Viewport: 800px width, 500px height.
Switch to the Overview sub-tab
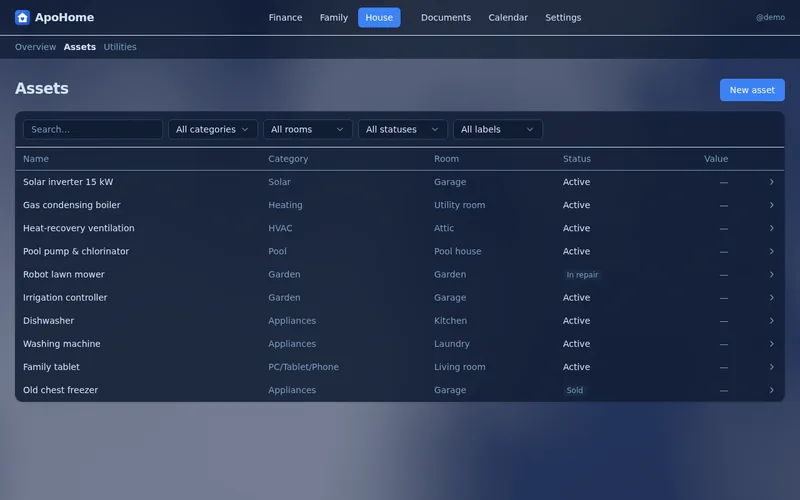point(35,47)
